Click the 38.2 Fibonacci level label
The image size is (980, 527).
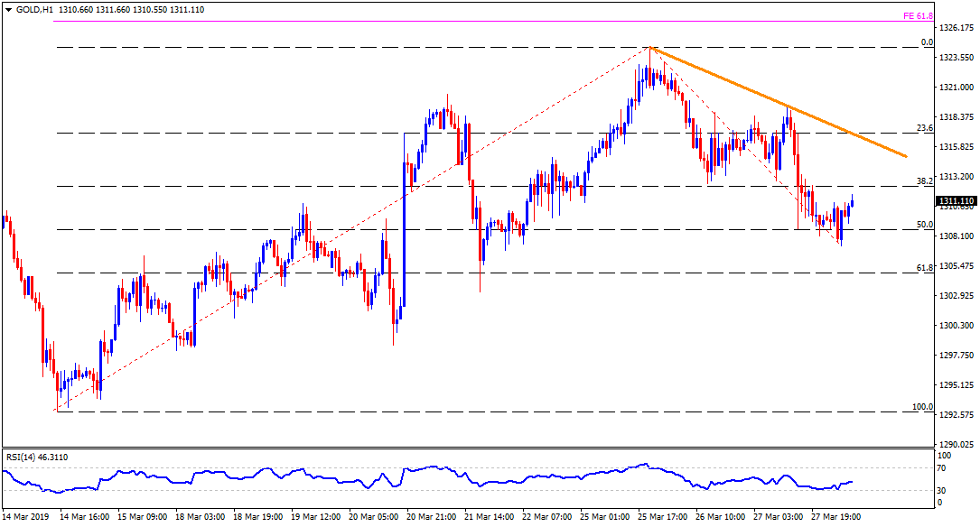click(x=924, y=180)
